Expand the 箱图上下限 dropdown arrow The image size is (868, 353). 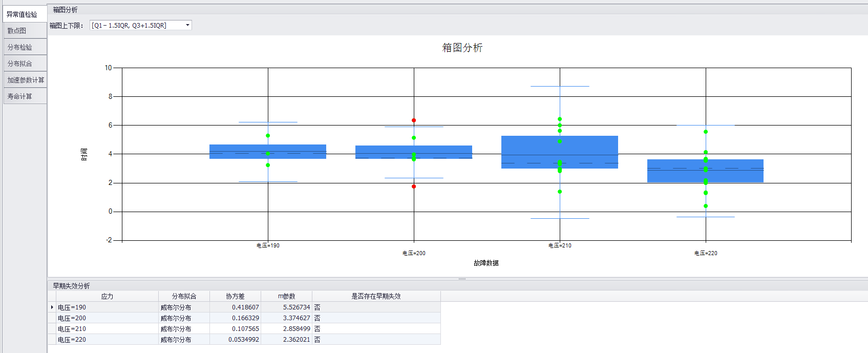pyautogui.click(x=187, y=25)
